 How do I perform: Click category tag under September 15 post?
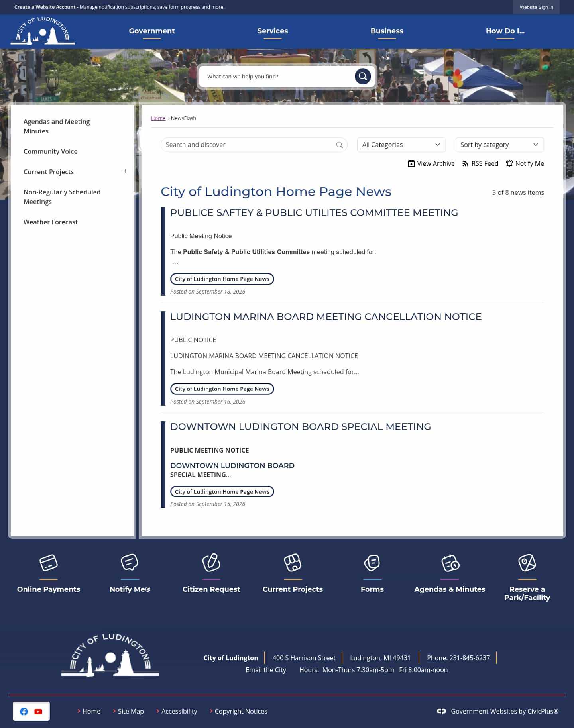tap(222, 492)
